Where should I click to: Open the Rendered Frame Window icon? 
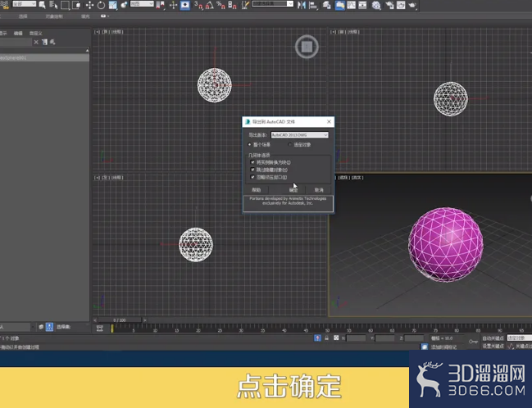click(x=401, y=5)
